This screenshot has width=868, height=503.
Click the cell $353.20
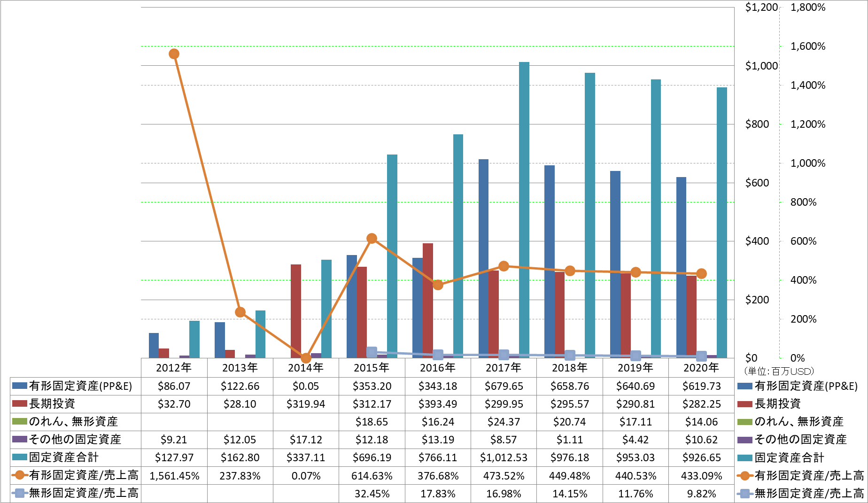click(x=372, y=386)
